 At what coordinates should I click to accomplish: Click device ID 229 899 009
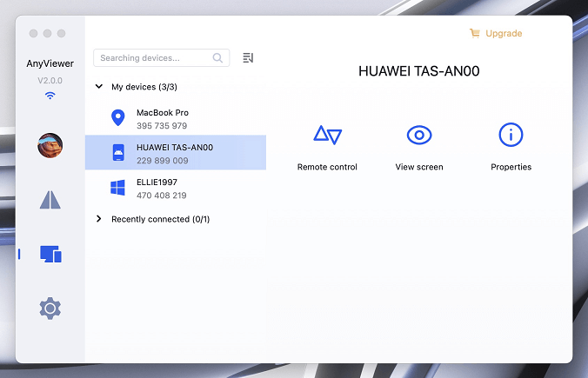[163, 161]
